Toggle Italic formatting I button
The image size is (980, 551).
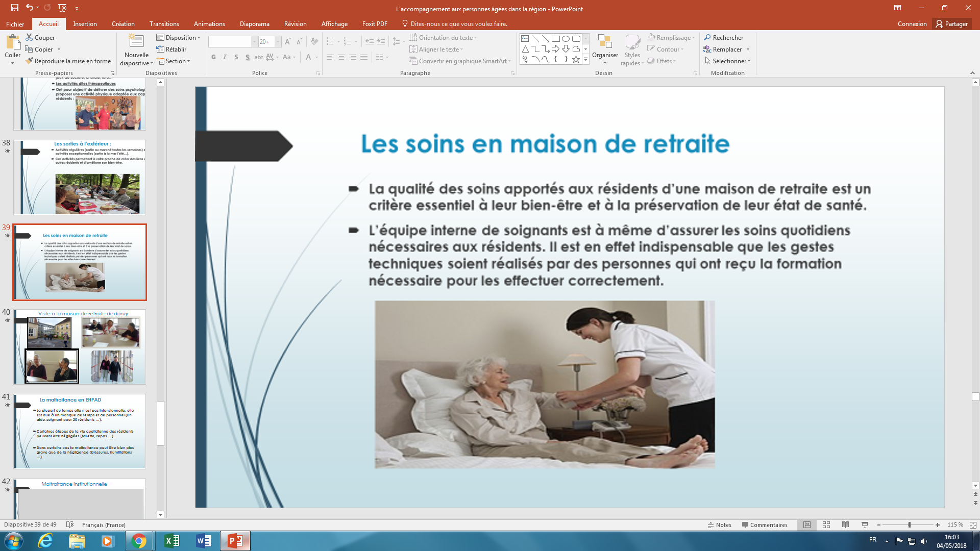pos(225,57)
